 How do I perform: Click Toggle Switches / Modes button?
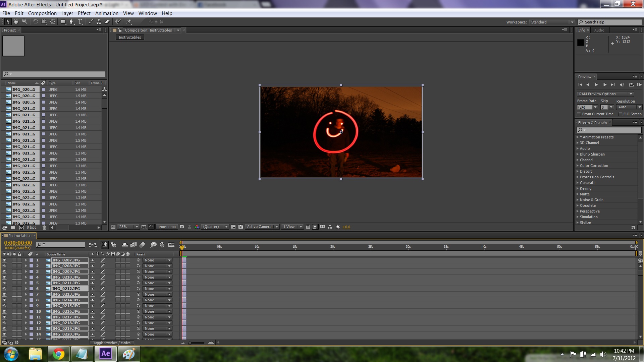pos(112,343)
